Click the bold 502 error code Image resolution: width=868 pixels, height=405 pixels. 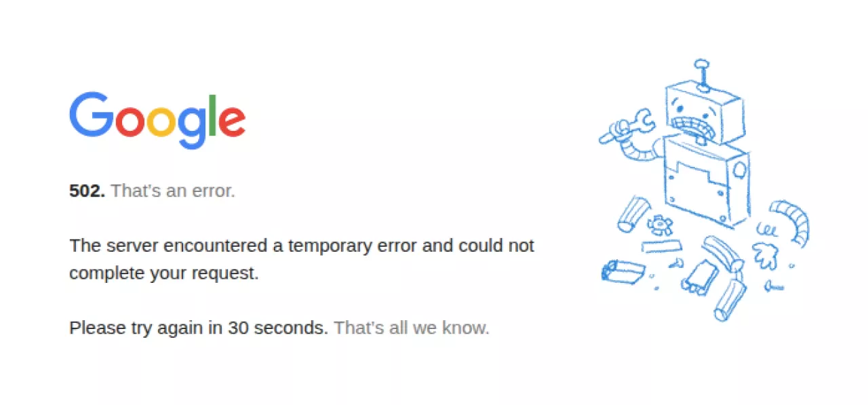(x=87, y=191)
